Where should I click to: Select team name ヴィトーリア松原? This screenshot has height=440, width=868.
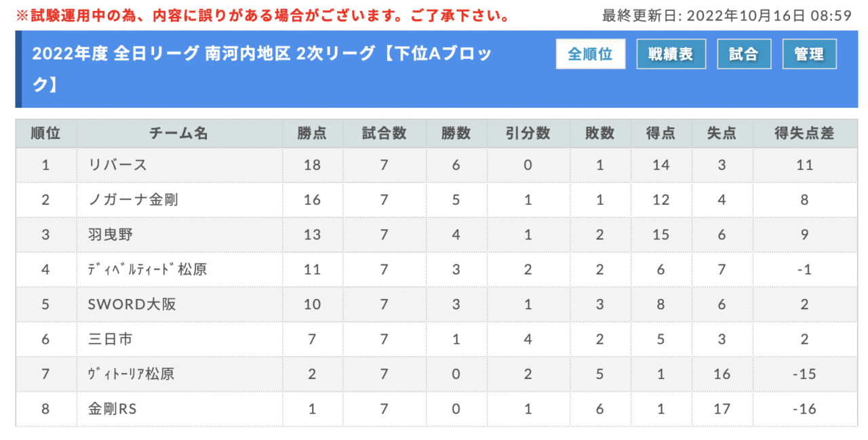(131, 374)
